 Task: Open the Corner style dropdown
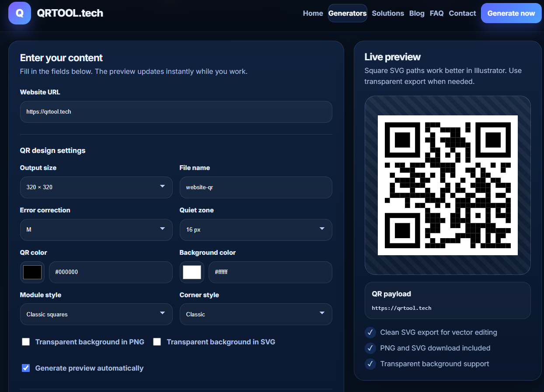[x=256, y=314]
